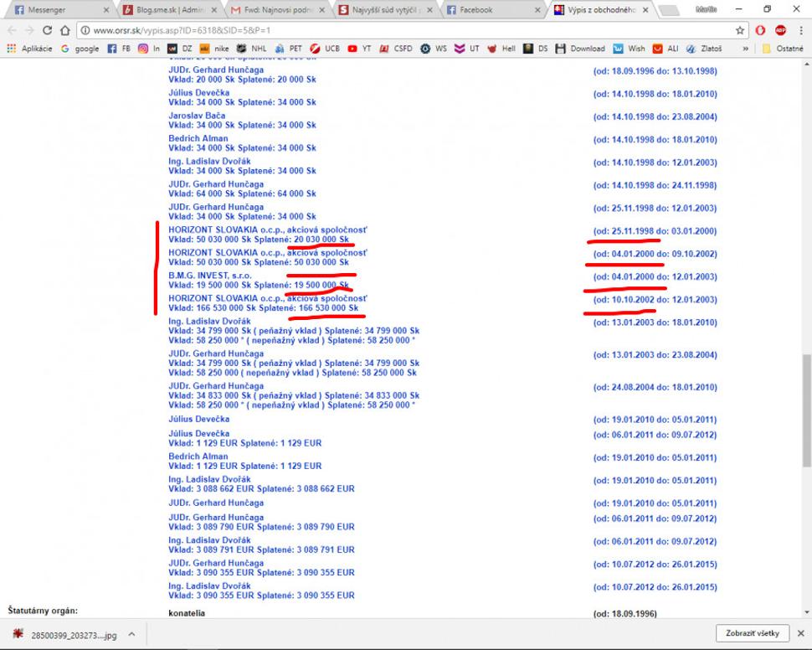
Task: Open the UCB bookmark
Action: [325, 49]
